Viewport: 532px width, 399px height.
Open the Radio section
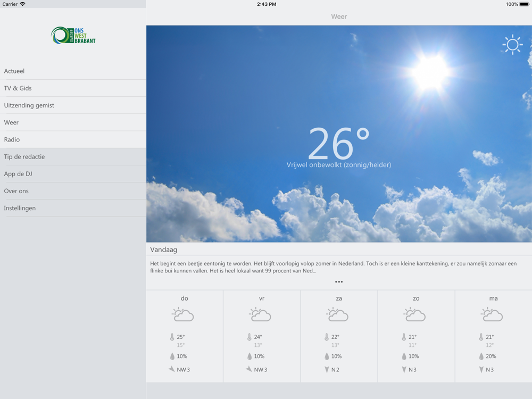click(x=73, y=139)
